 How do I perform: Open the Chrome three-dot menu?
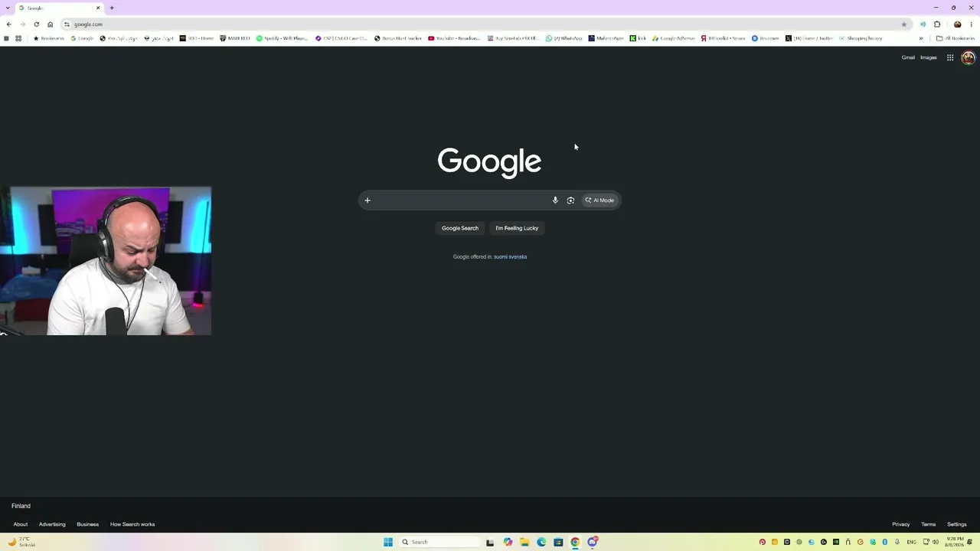tap(971, 24)
